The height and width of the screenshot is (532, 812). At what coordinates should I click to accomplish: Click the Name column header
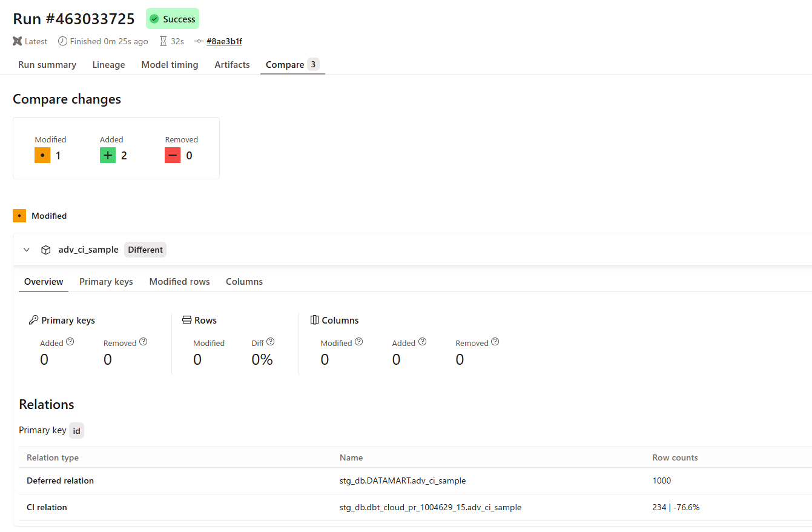pos(351,457)
